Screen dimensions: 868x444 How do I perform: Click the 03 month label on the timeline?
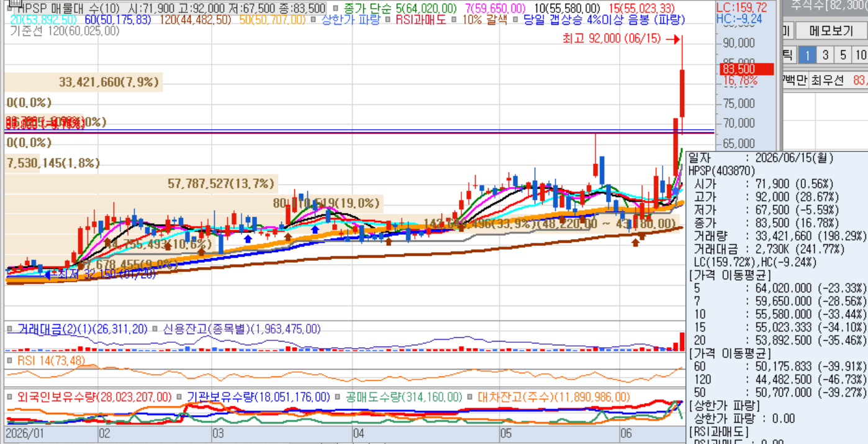point(218,433)
